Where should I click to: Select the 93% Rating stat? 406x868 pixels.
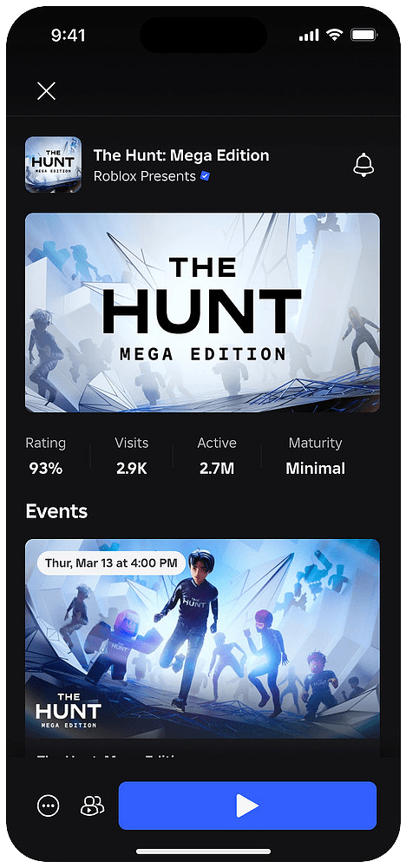[x=46, y=457]
